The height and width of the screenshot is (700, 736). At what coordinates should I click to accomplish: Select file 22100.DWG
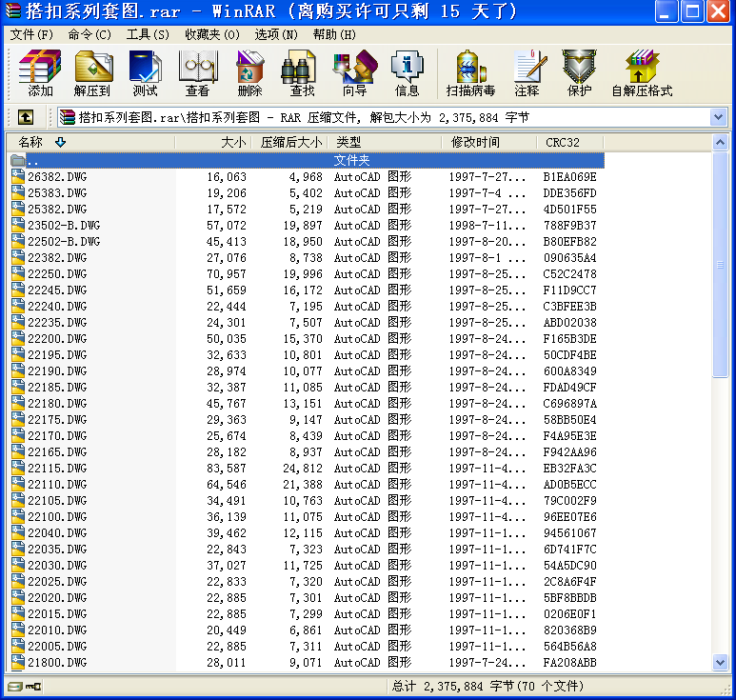(x=57, y=517)
